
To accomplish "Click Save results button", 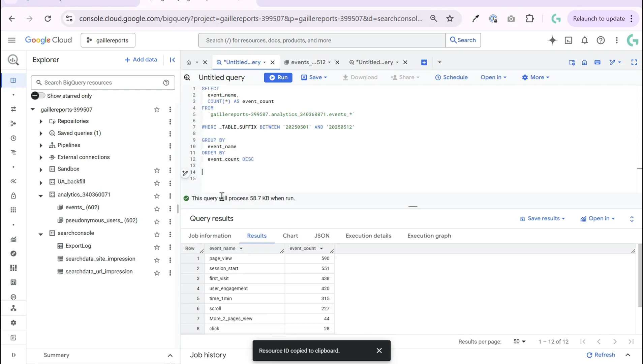I will (x=542, y=218).
